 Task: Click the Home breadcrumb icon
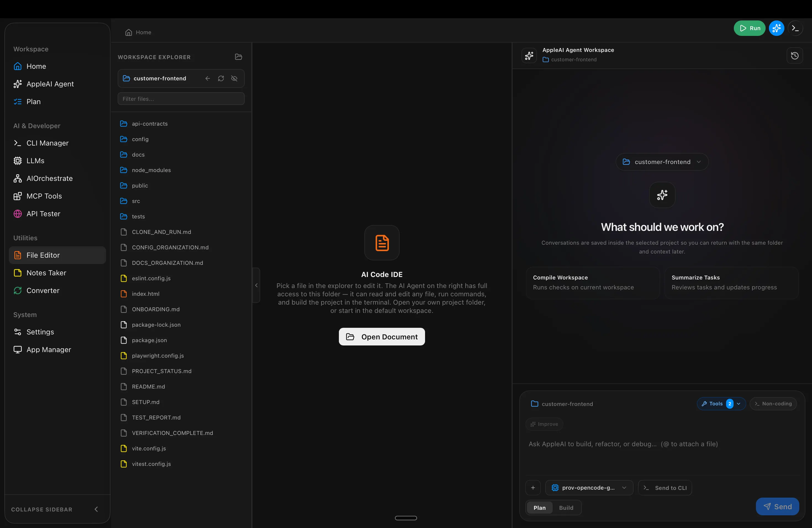click(129, 32)
